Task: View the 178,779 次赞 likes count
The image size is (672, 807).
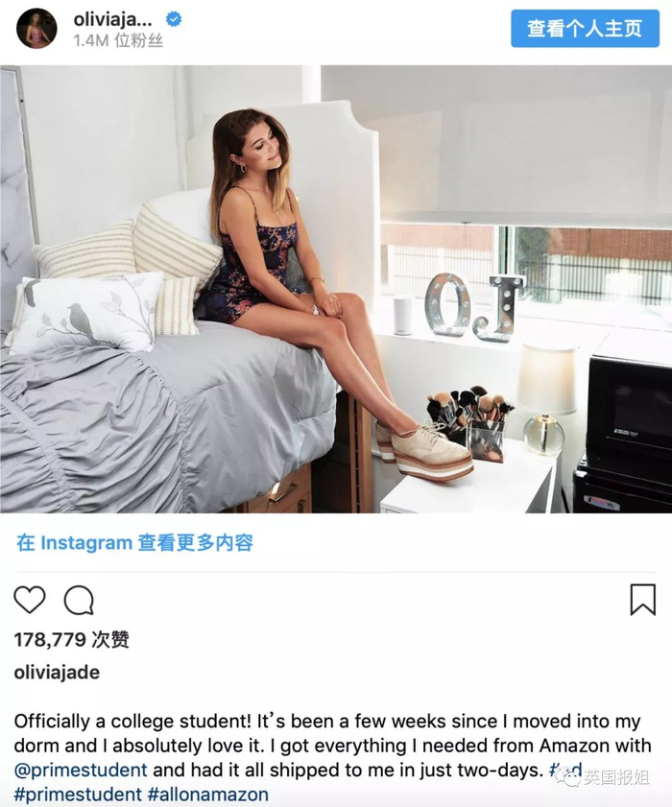Action: click(71, 640)
